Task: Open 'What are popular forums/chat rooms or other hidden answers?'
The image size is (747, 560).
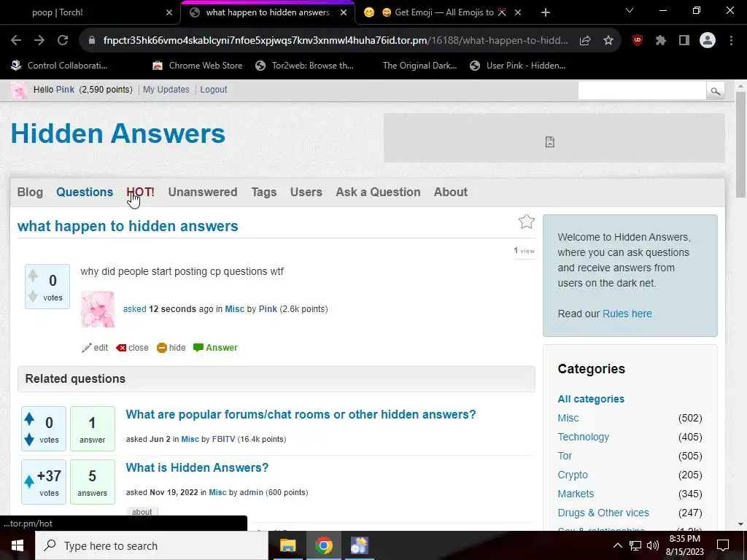Action: [301, 414]
